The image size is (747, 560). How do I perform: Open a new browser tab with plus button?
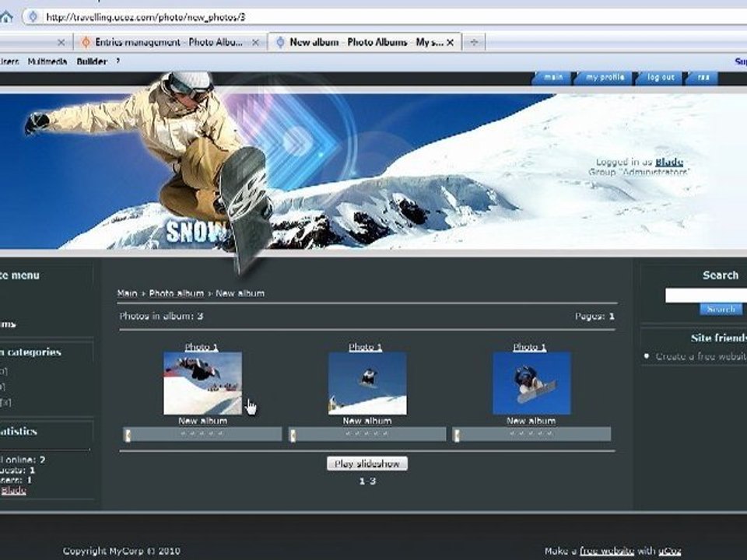pos(474,42)
